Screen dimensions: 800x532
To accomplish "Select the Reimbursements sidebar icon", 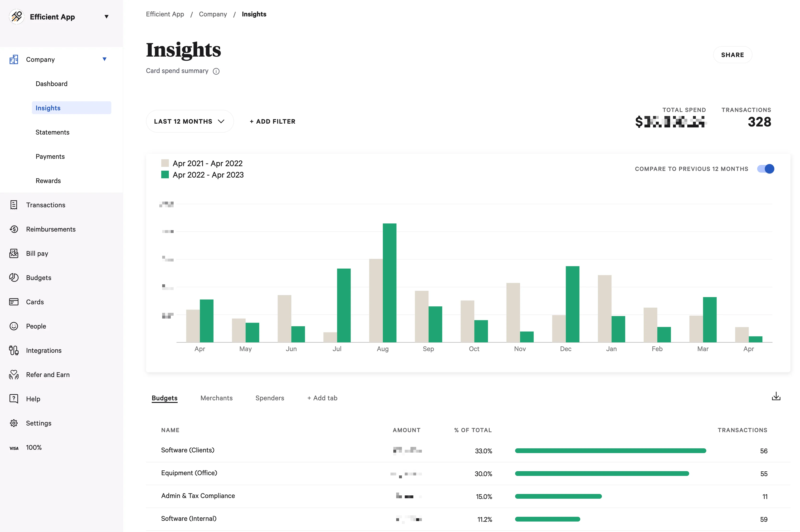I will tap(14, 229).
